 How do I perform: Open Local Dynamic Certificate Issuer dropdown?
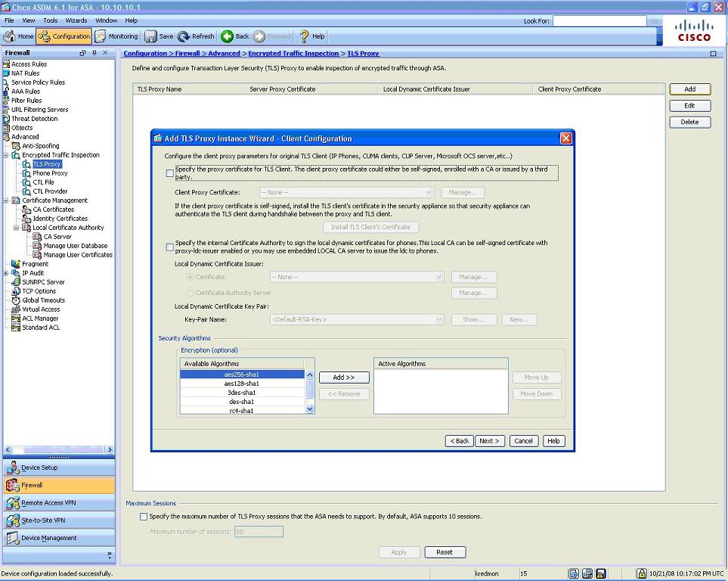tap(357, 277)
